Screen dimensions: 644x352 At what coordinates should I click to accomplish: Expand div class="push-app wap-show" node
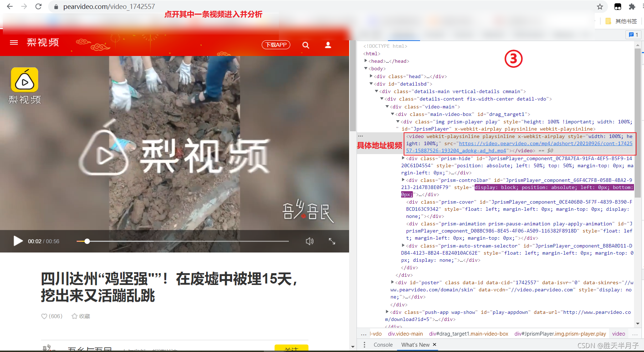pos(387,312)
